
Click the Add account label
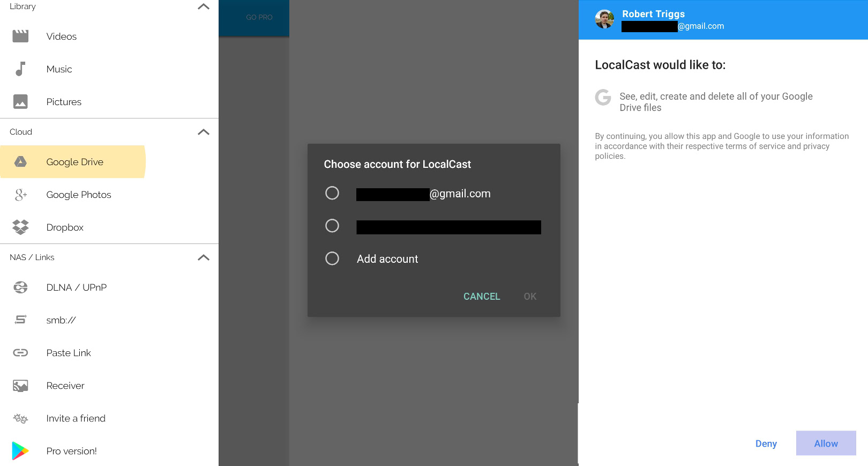coord(387,259)
